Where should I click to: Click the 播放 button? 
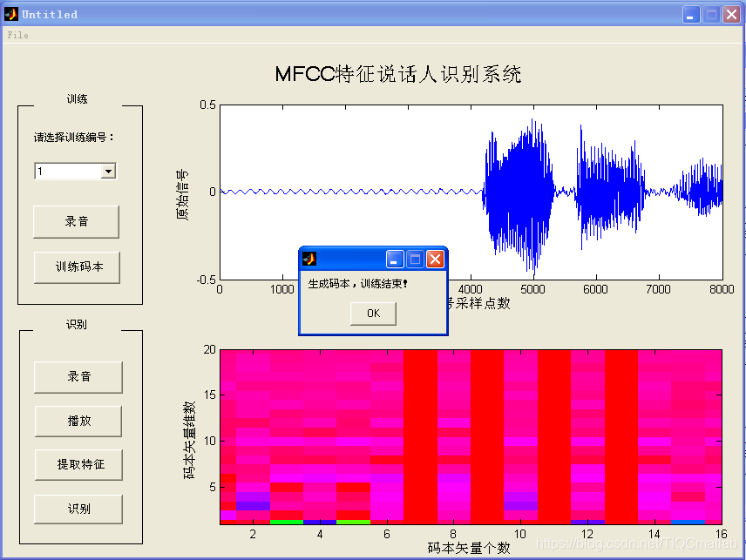(78, 422)
